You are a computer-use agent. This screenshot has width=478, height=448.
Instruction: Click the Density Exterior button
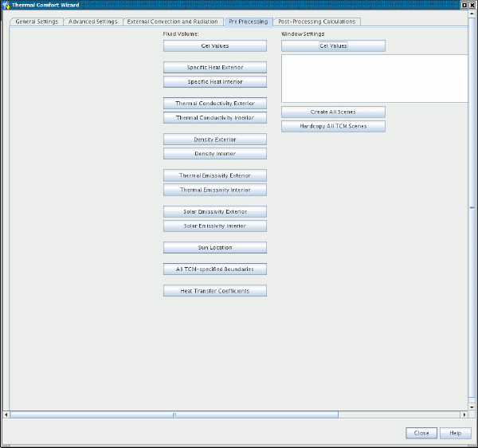[215, 140]
